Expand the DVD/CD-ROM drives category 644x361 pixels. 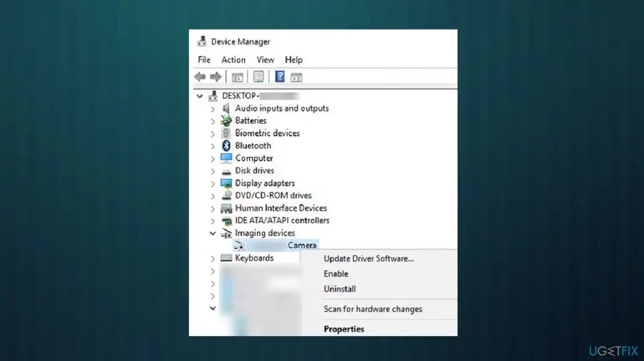pos(212,196)
